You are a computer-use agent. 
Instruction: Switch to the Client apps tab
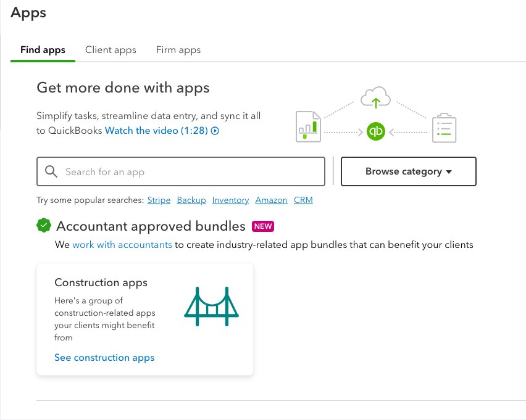click(111, 50)
